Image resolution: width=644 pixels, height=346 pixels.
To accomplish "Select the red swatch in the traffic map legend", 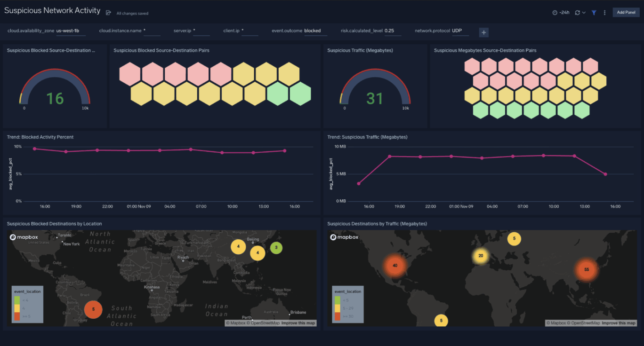I will 337,316.
